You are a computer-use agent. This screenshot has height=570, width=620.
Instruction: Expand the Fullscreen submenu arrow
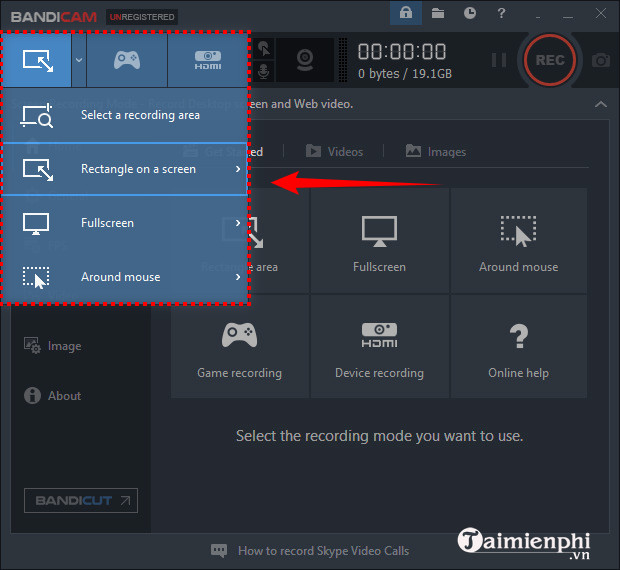click(x=238, y=223)
